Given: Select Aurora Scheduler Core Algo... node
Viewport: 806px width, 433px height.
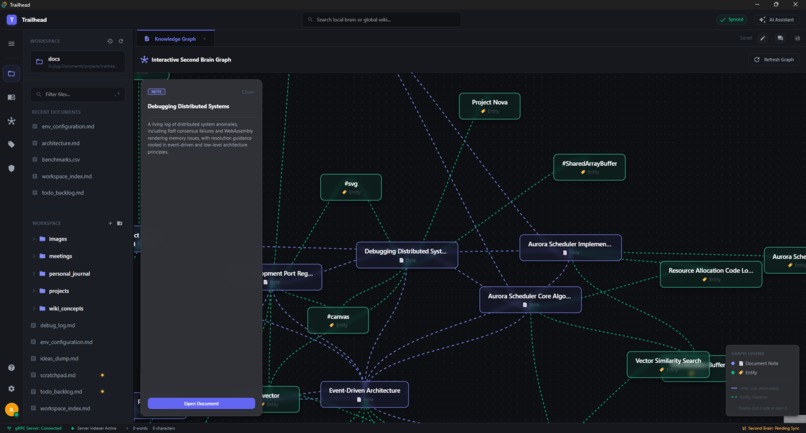Looking at the screenshot, I should tap(530, 300).
